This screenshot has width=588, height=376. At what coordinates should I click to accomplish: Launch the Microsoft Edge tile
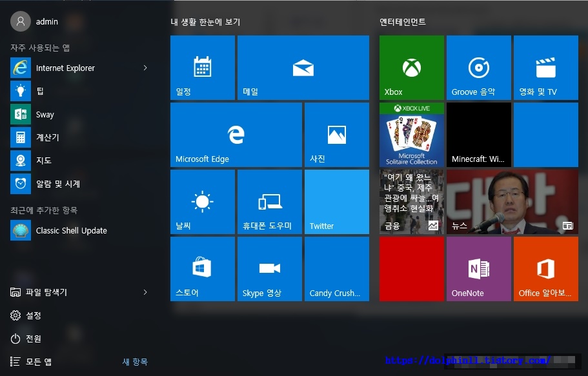point(236,135)
